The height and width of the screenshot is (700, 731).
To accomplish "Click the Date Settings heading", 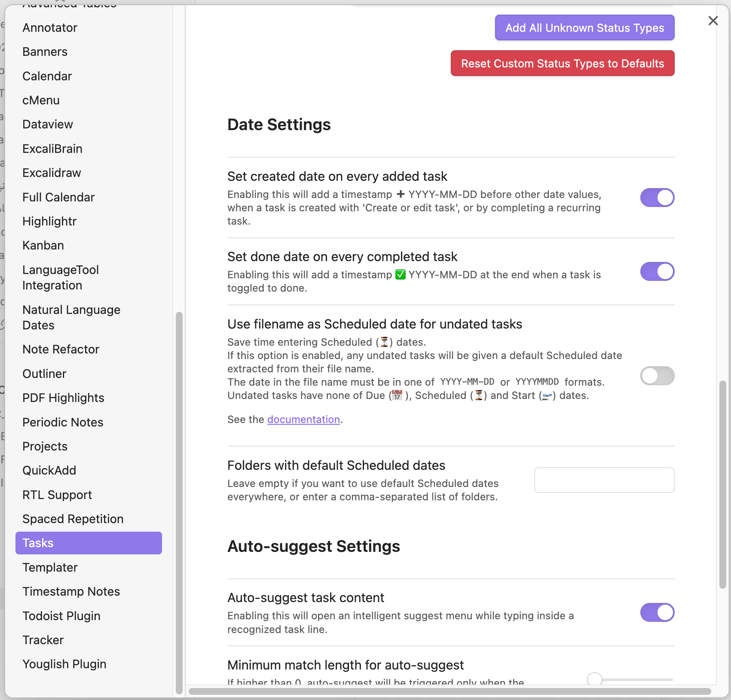I will (x=279, y=125).
